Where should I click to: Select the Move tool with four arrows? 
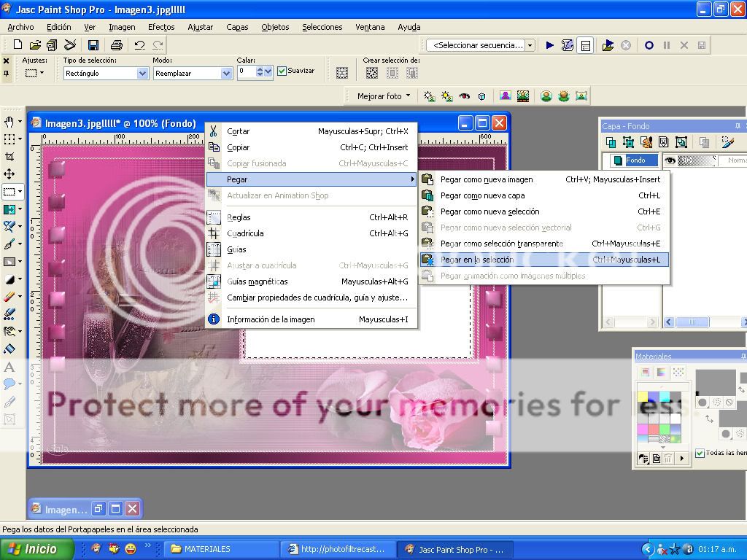click(9, 174)
